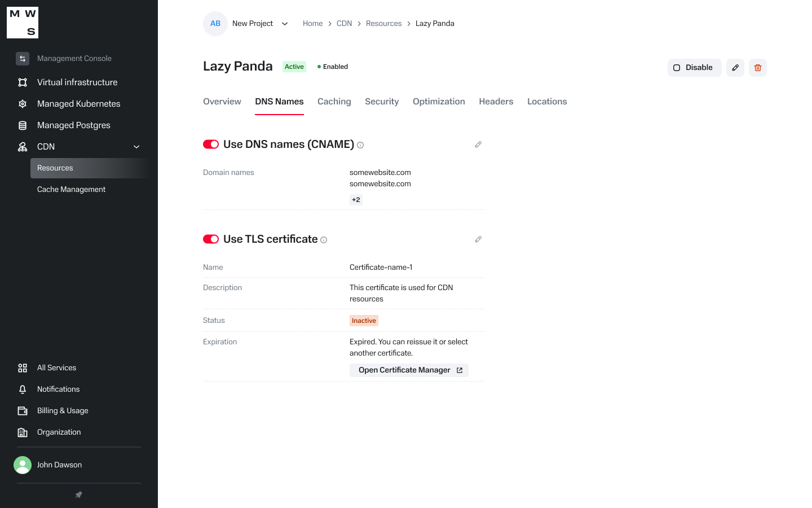Click the Lazy Panda page title

point(238,67)
